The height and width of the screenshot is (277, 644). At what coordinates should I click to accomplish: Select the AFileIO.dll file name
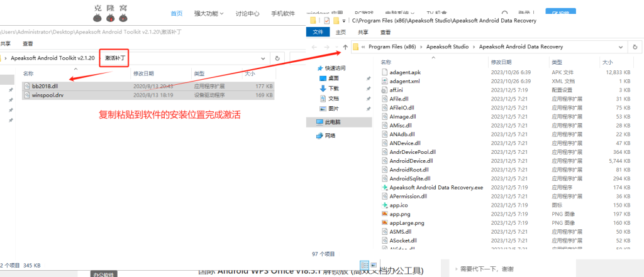coord(402,108)
